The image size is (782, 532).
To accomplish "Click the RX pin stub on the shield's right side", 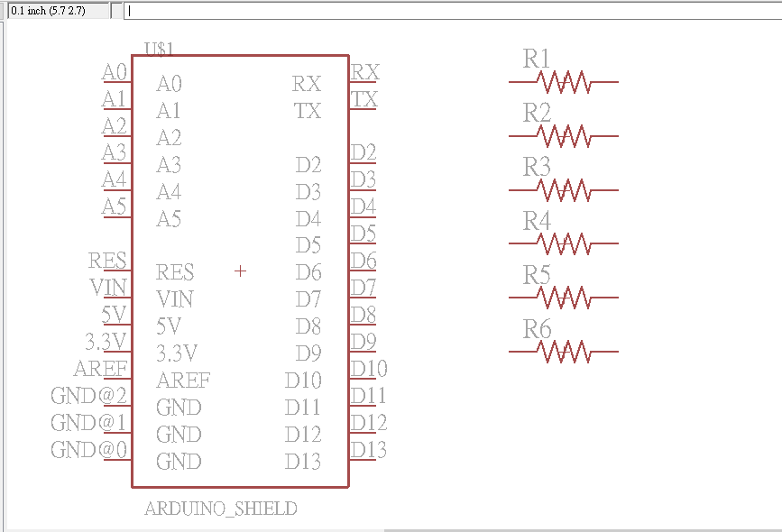I will point(363,82).
